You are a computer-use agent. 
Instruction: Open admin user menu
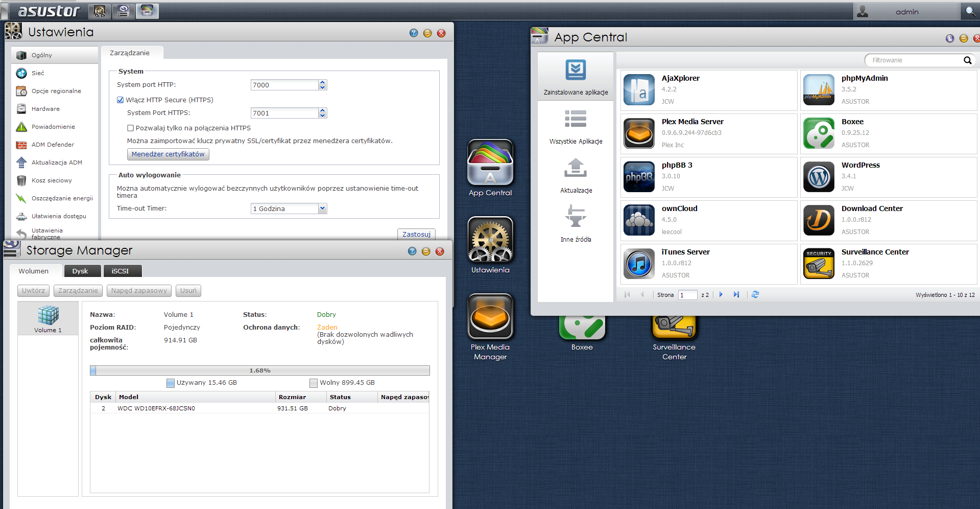pos(906,11)
